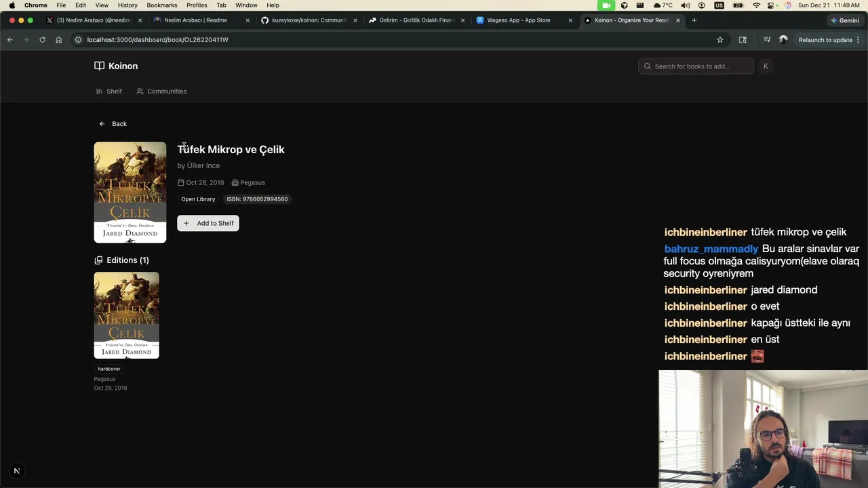This screenshot has height=488, width=868.
Task: Click the ISBN: 9786052994580 badge
Action: pos(257,199)
